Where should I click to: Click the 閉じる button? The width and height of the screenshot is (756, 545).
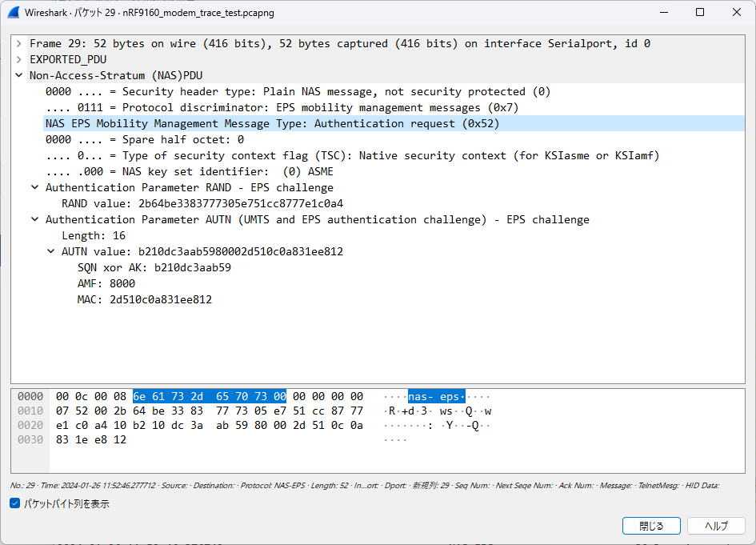(x=651, y=526)
